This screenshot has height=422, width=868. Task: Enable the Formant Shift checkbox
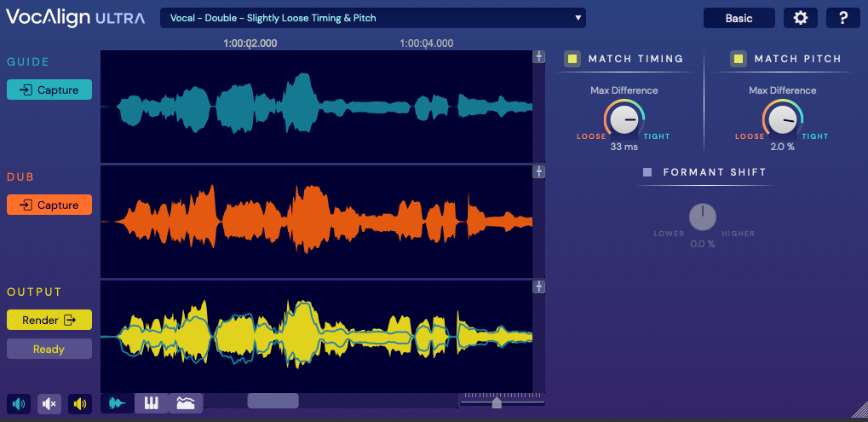coord(647,172)
